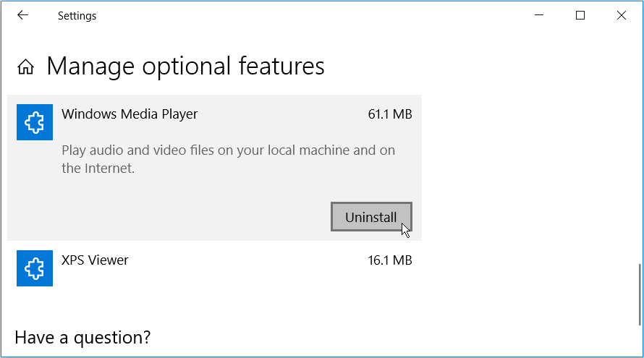Click blank space left of the Uninstall button
Screen dimensions: 644x358
[181, 217]
